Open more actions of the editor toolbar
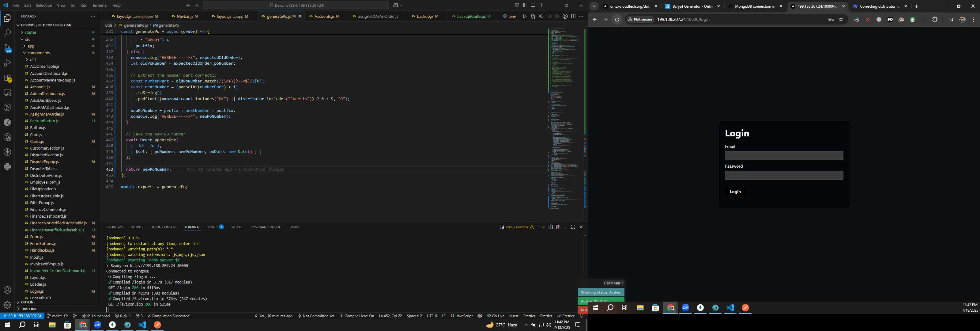 (x=581, y=16)
